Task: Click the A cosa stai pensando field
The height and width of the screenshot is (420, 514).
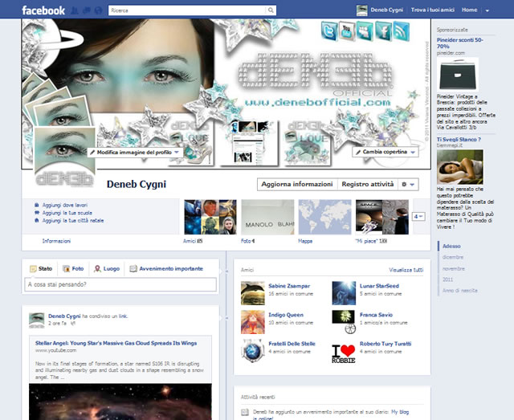Action: click(x=120, y=284)
